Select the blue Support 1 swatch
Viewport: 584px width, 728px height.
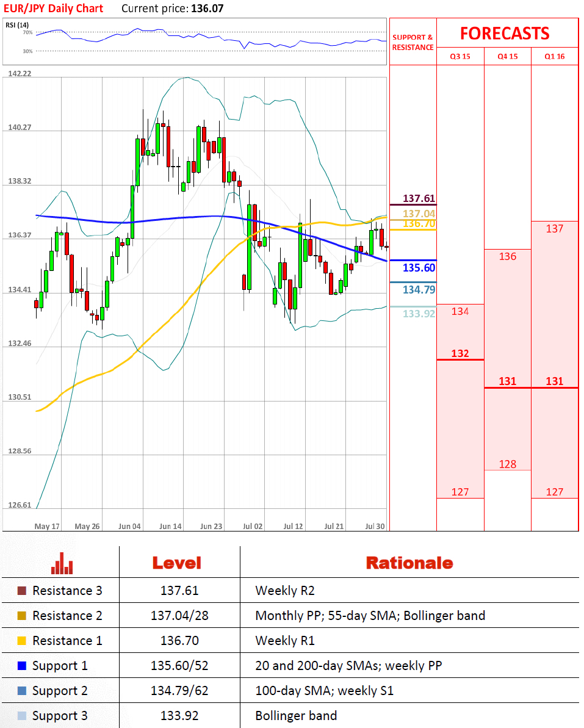point(22,666)
